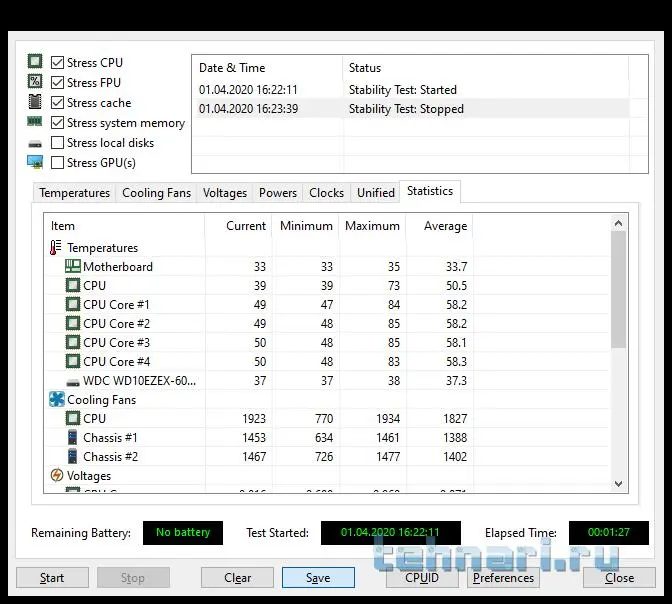Click the Cooling Fans fan icon
This screenshot has width=672, height=604.
[57, 399]
